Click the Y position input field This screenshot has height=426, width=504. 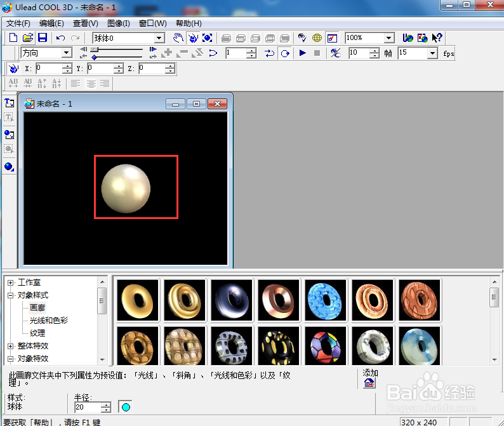pyautogui.click(x=100, y=69)
